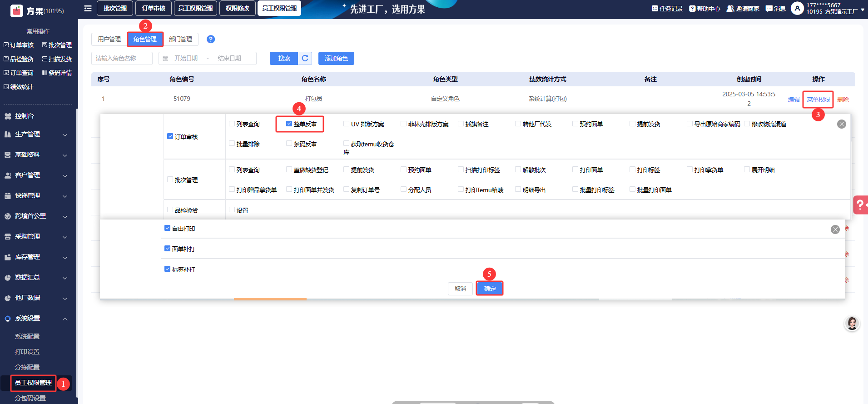This screenshot has width=868, height=404.
Task: Expand the 库存管理 sidebar menu
Action: tap(36, 257)
